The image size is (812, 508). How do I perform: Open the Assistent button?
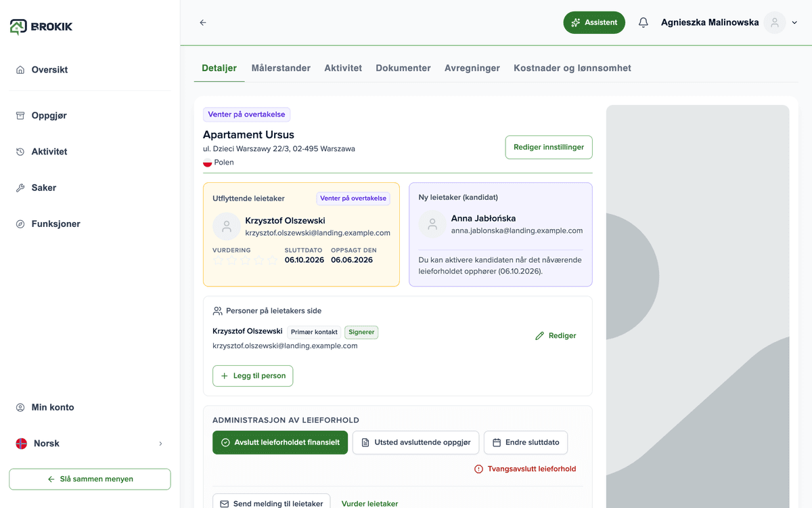pyautogui.click(x=594, y=22)
